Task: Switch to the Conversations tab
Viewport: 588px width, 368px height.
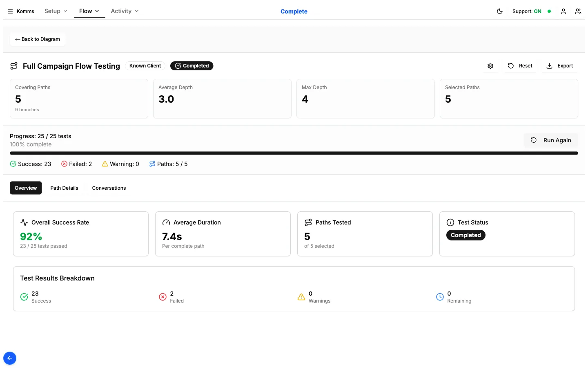Action: (x=109, y=188)
